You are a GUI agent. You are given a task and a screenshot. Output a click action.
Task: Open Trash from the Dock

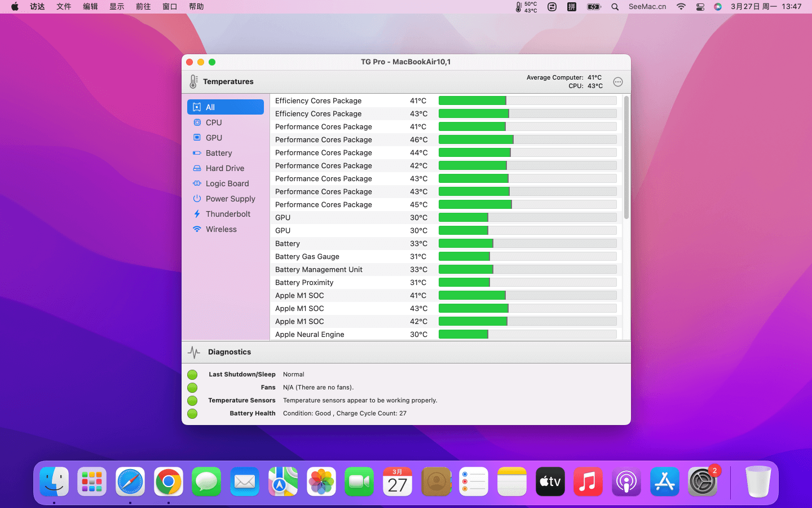758,481
